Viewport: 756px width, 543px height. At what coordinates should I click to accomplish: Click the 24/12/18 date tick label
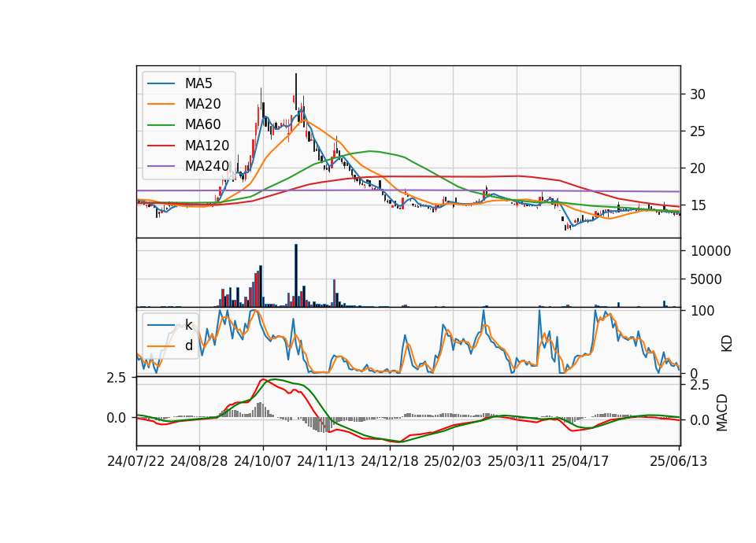coord(390,461)
